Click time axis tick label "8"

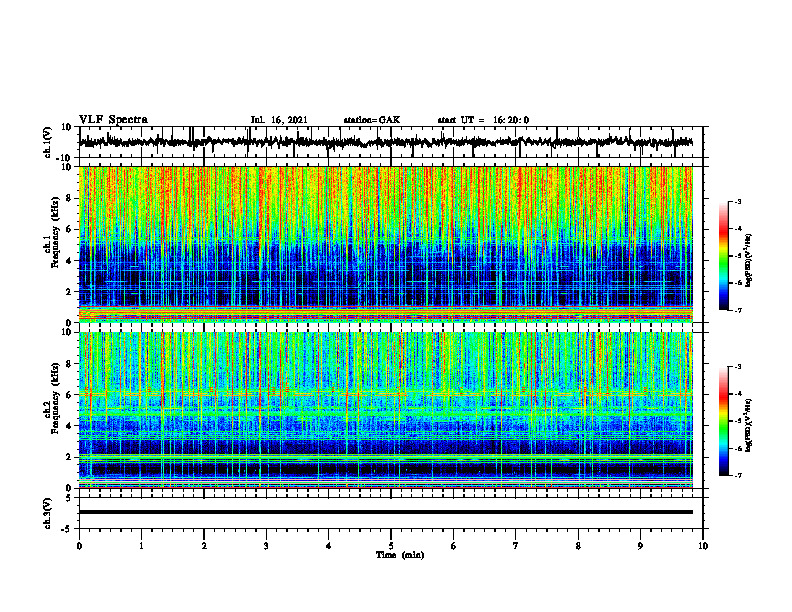point(578,546)
